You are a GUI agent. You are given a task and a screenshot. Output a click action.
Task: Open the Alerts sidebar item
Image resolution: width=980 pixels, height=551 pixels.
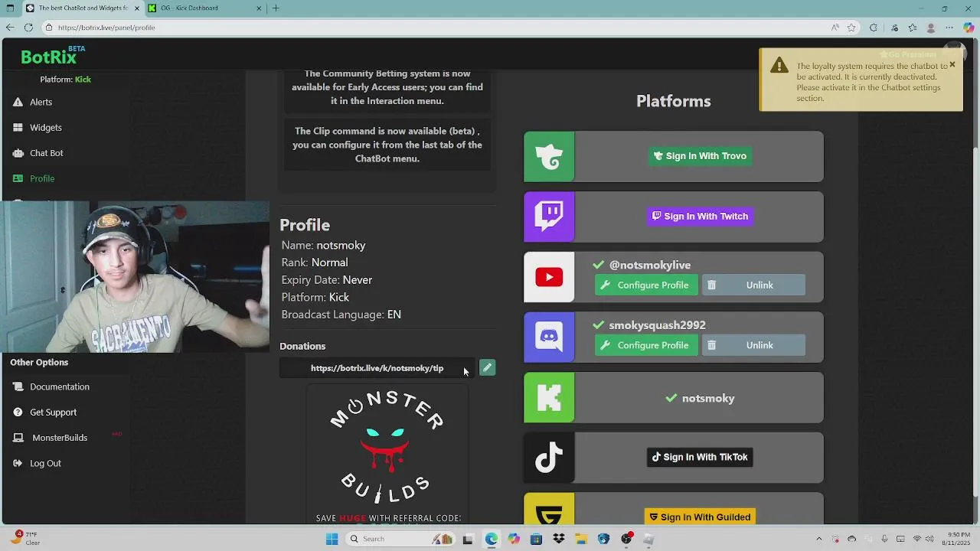41,102
